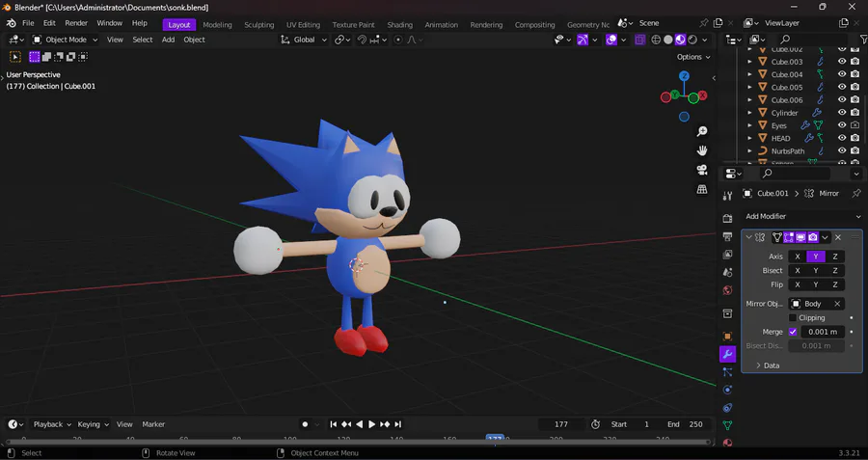The height and width of the screenshot is (460, 868).
Task: Clear the Body mirror object with X
Action: tap(837, 304)
